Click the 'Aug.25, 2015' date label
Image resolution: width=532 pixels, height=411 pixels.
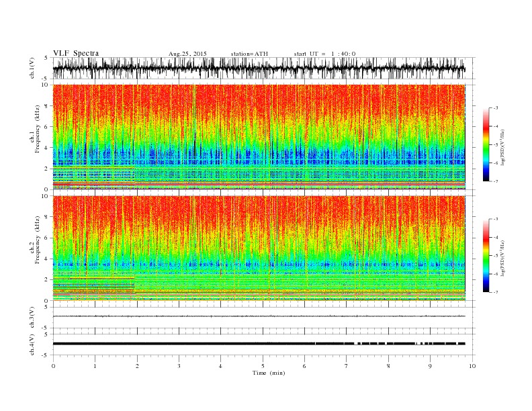187,54
